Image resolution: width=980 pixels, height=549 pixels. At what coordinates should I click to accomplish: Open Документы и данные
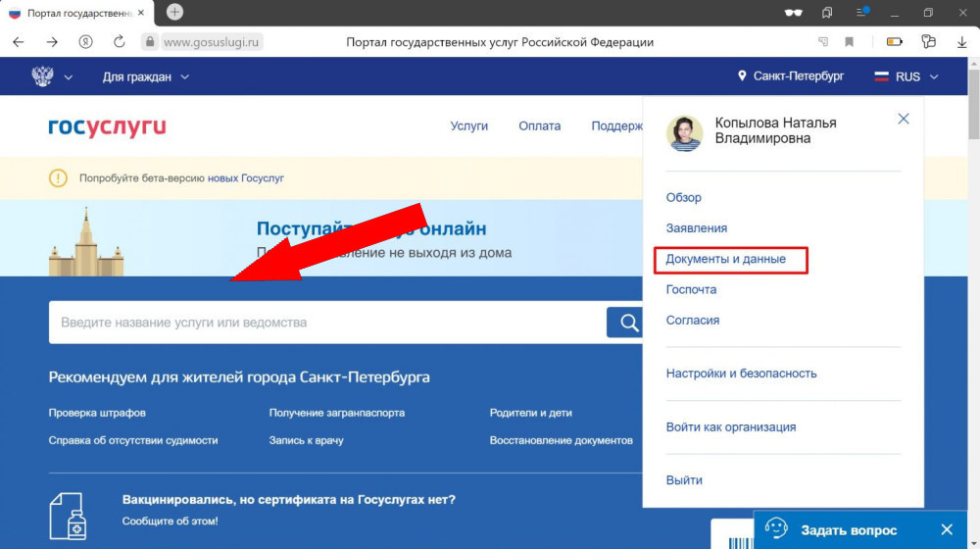725,259
